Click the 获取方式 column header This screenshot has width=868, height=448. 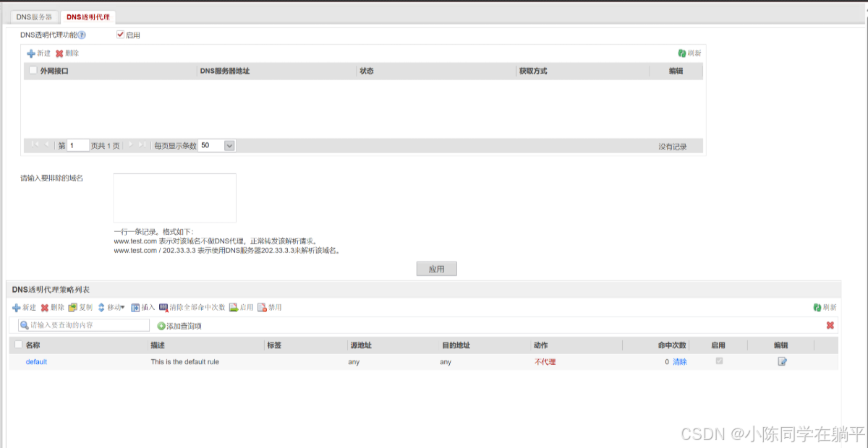[532, 72]
